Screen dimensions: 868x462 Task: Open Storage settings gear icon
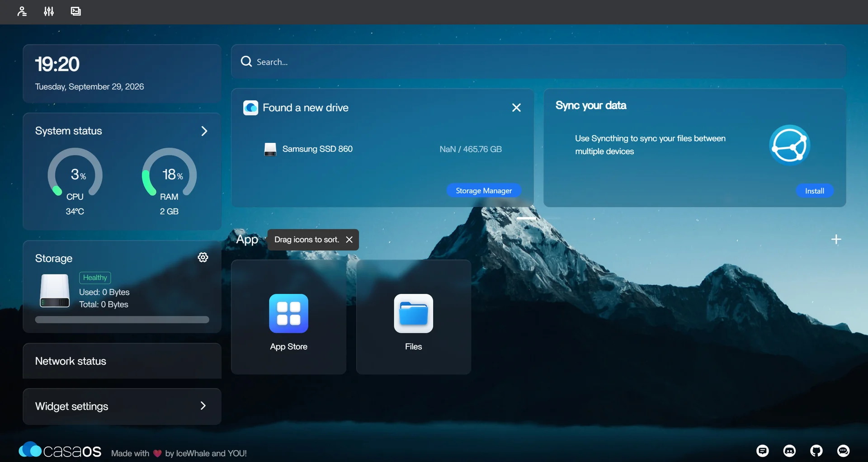coord(203,257)
